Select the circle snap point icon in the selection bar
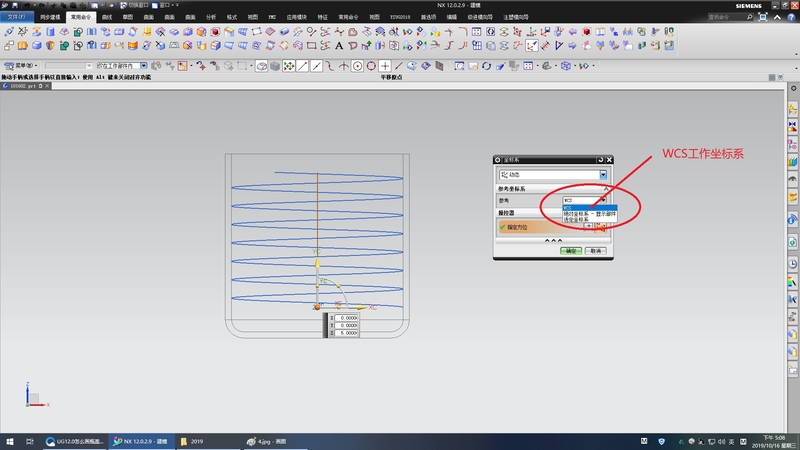Viewport: 800px width, 450px height. [356, 66]
